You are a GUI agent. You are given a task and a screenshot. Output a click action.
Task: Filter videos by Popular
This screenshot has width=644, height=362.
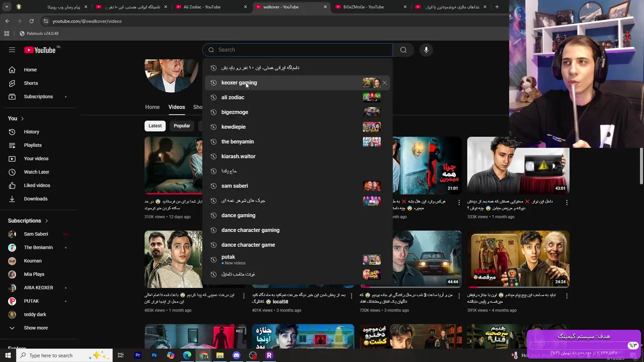click(x=182, y=126)
